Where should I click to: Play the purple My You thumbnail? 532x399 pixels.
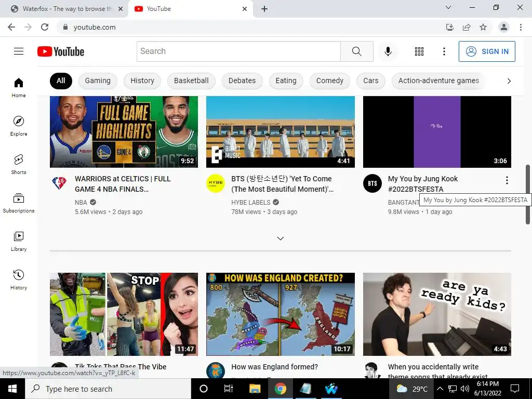pos(437,131)
